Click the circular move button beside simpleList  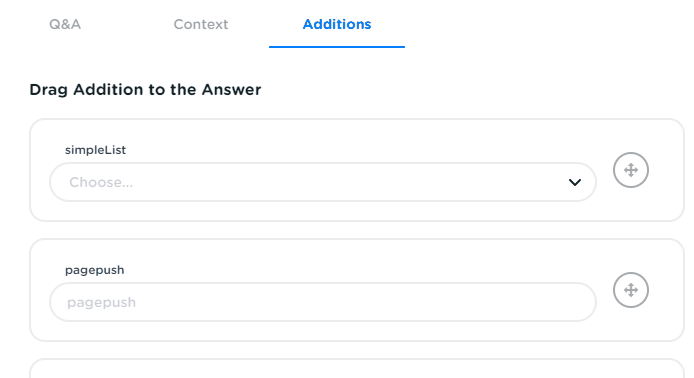click(631, 170)
